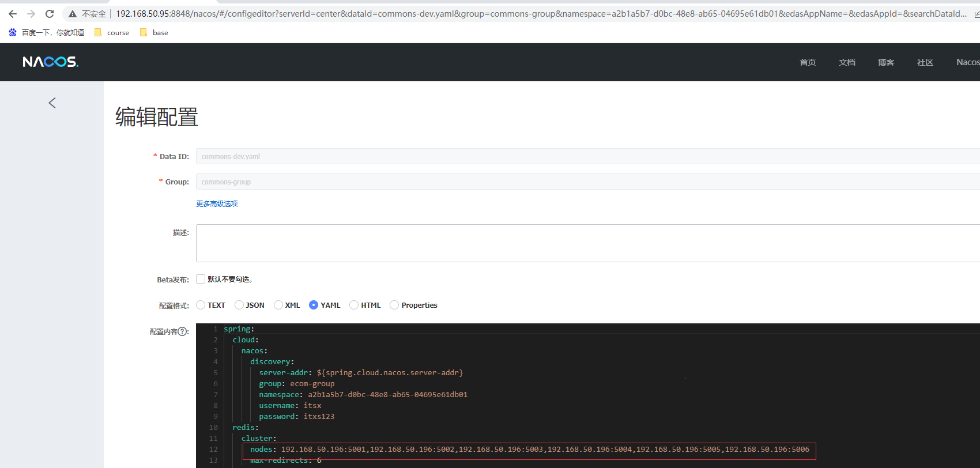Click the browser forward arrow
Screen dimensions: 980x468
coord(31,14)
